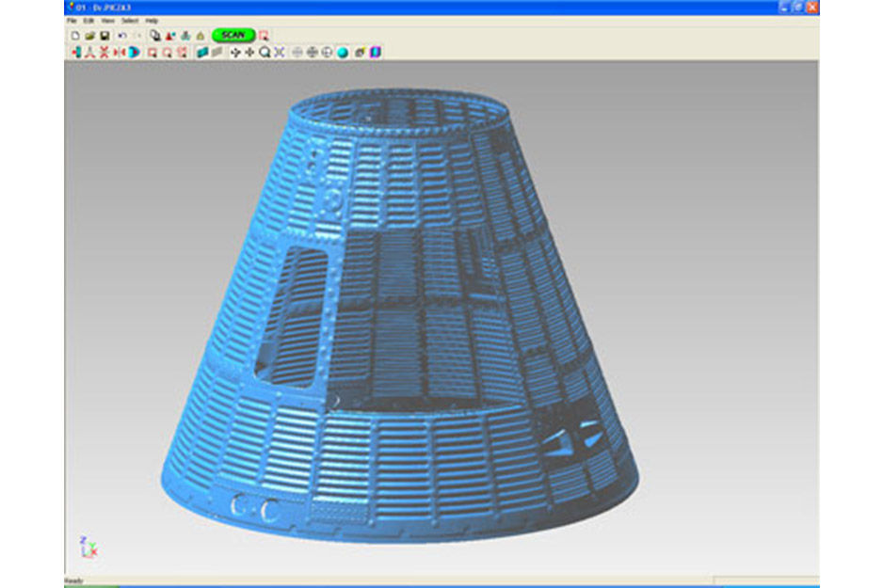
Task: Toggle the teal solid surface display icon
Action: [201, 53]
